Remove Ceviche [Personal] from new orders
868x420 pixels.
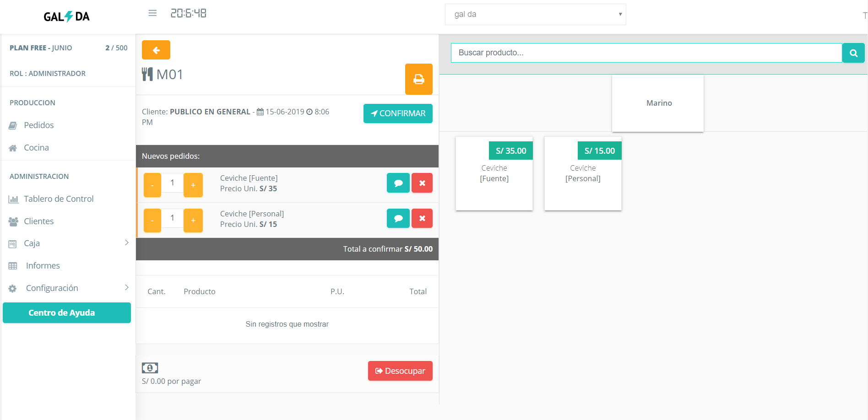(x=422, y=218)
